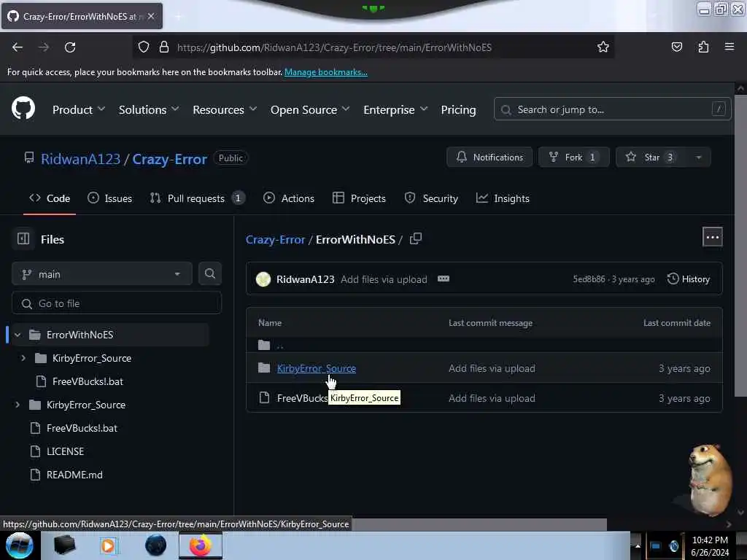Viewport: 747px width, 560px height.
Task: Open RidwanA123 owner link
Action: 80,158
